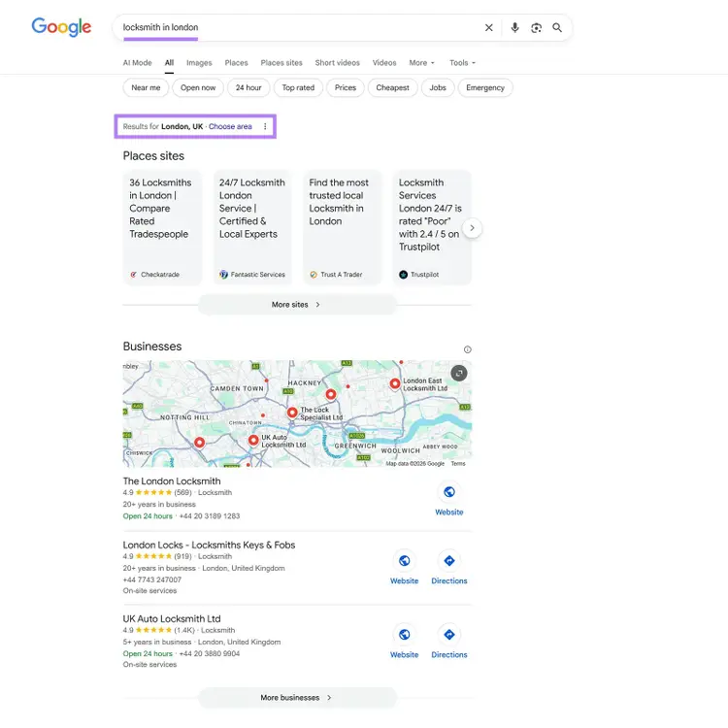The image size is (728, 728).
Task: Get Directions icon for UK Auto Locksmith Ltd
Action: (449, 635)
